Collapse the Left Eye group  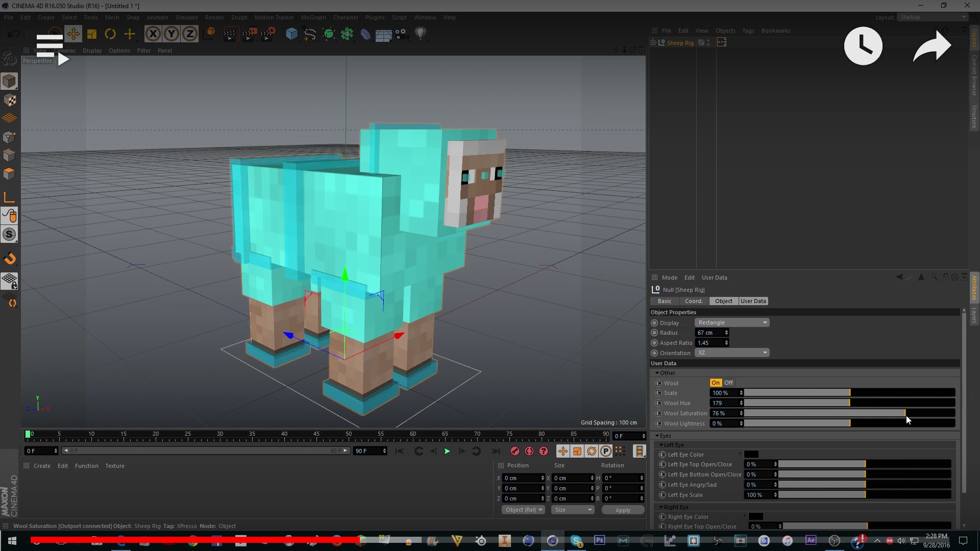point(661,445)
